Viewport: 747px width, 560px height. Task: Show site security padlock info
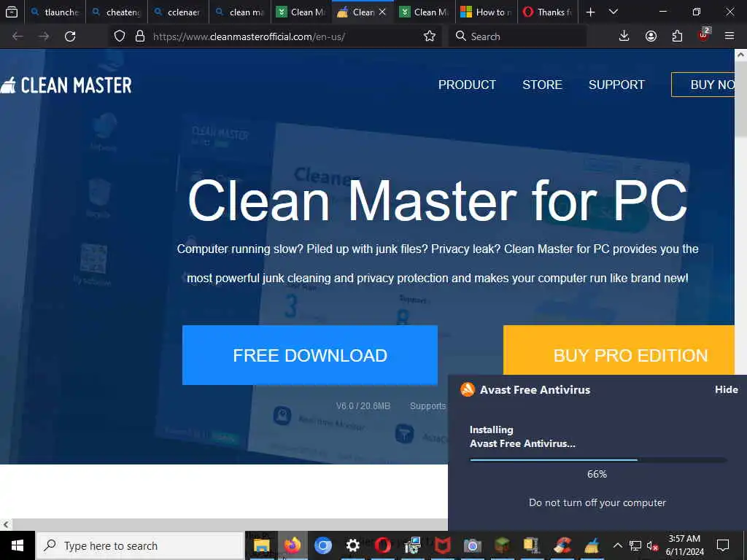point(140,36)
